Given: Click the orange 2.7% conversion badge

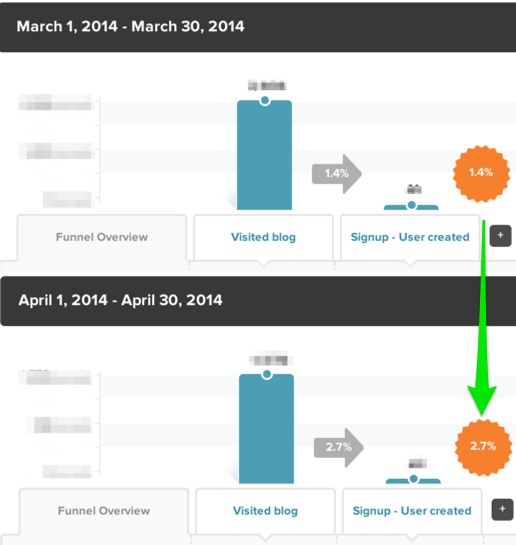Looking at the screenshot, I should click(483, 447).
